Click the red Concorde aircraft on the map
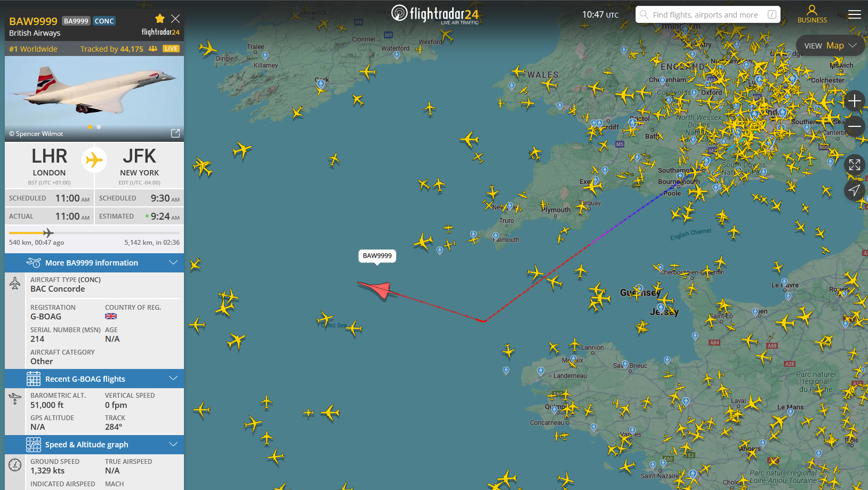The height and width of the screenshot is (490, 868). [x=377, y=290]
